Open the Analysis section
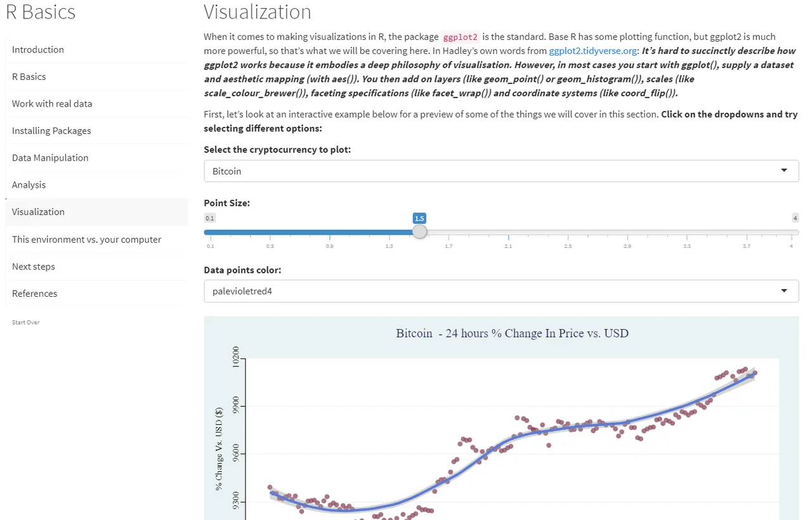Viewport: 812px width, 520px height. [x=96, y=185]
